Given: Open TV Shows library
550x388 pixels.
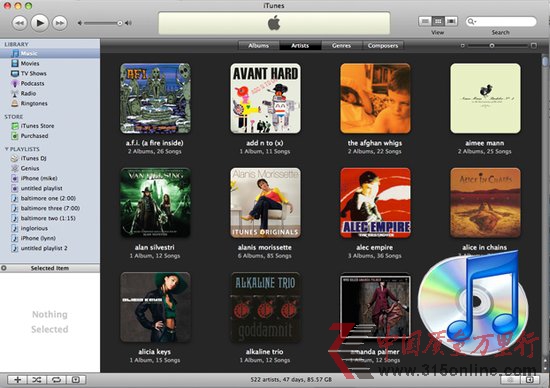Looking at the screenshot, I should [x=50, y=73].
